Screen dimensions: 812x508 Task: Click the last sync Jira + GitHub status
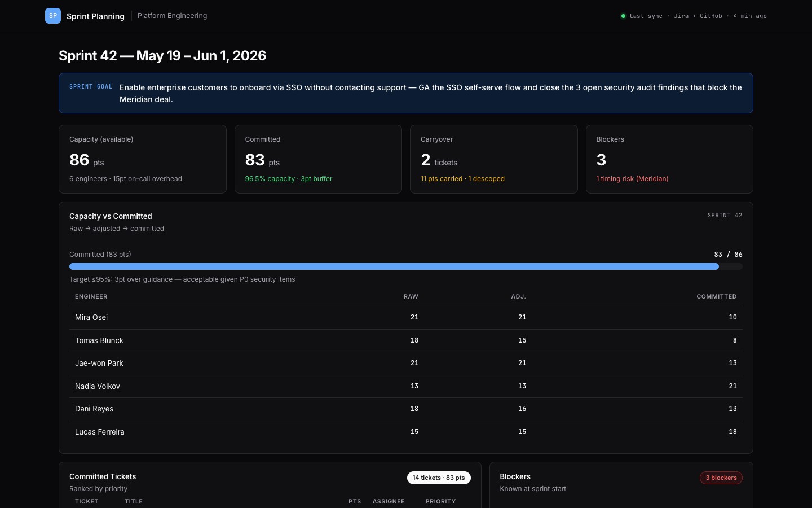click(698, 16)
